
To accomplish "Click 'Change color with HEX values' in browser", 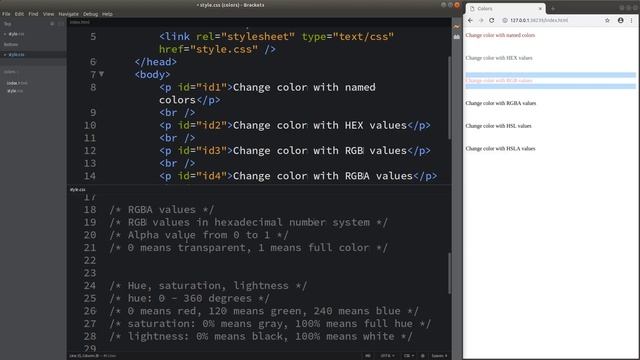I will coord(499,58).
